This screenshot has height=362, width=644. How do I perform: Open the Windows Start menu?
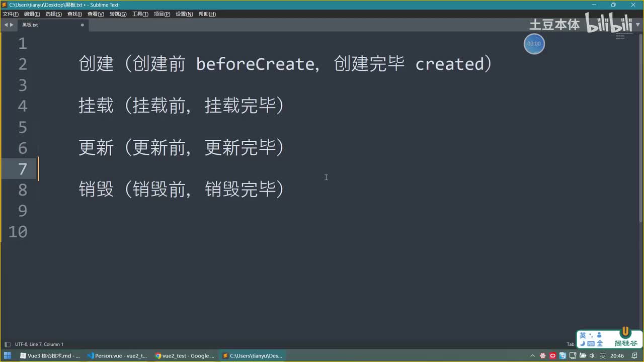pyautogui.click(x=8, y=355)
